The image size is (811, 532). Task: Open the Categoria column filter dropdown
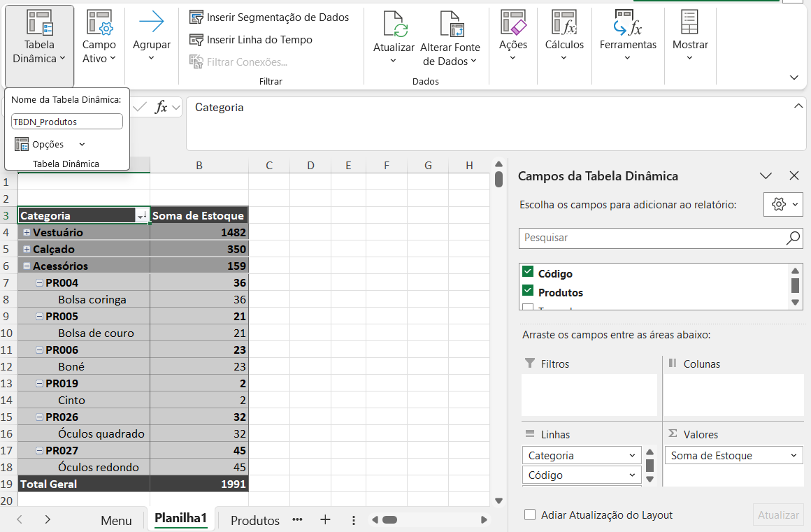point(142,216)
